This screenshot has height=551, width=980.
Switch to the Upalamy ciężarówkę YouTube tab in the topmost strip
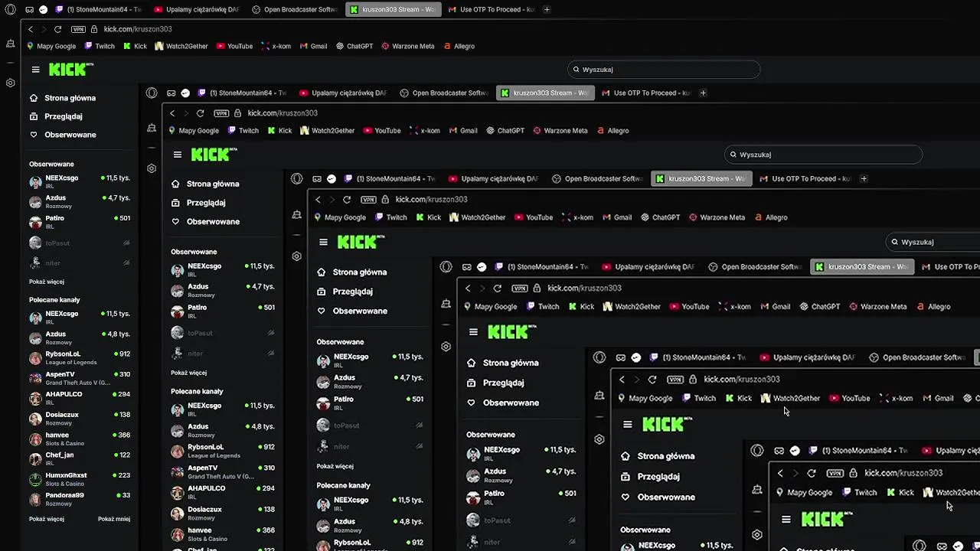click(x=197, y=9)
